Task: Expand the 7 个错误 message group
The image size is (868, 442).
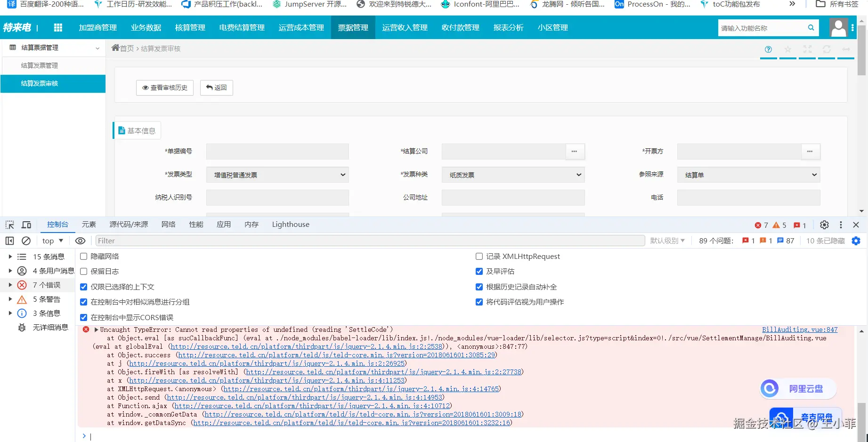Action: click(10, 285)
